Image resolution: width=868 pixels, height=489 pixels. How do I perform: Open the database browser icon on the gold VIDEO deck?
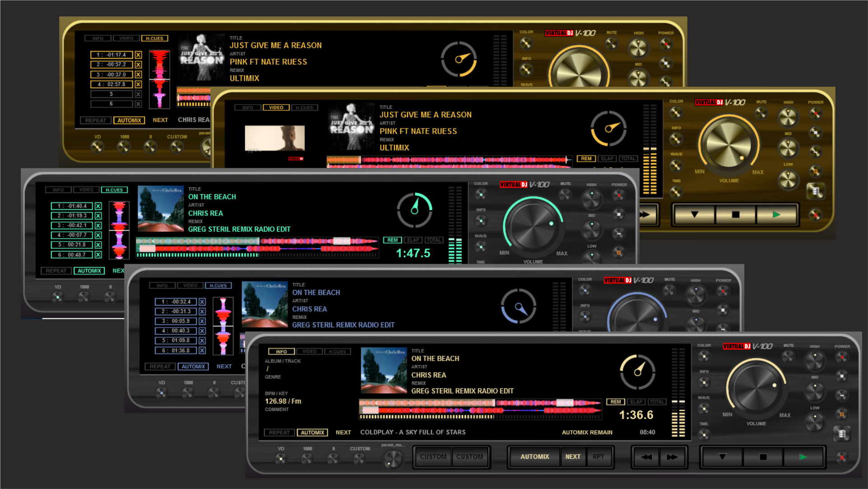point(815,191)
